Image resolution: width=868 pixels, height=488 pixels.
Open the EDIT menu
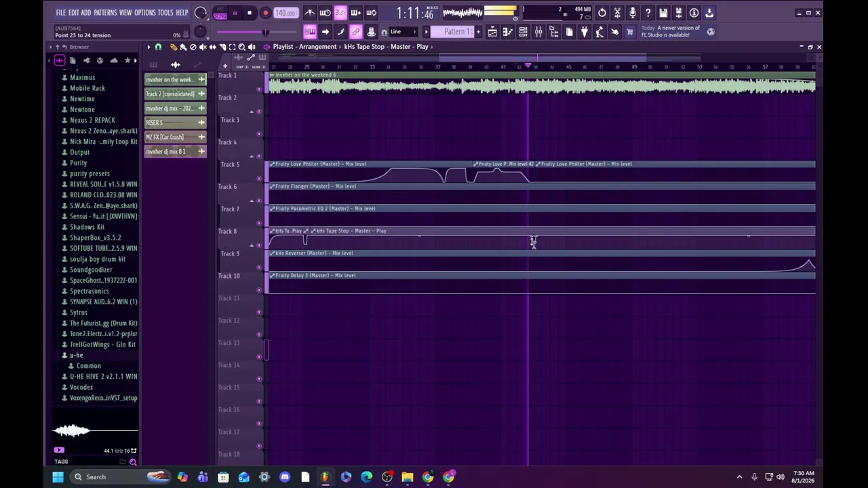click(74, 13)
